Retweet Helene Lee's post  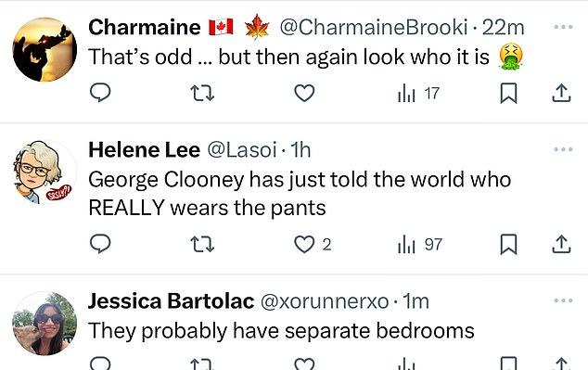click(202, 245)
